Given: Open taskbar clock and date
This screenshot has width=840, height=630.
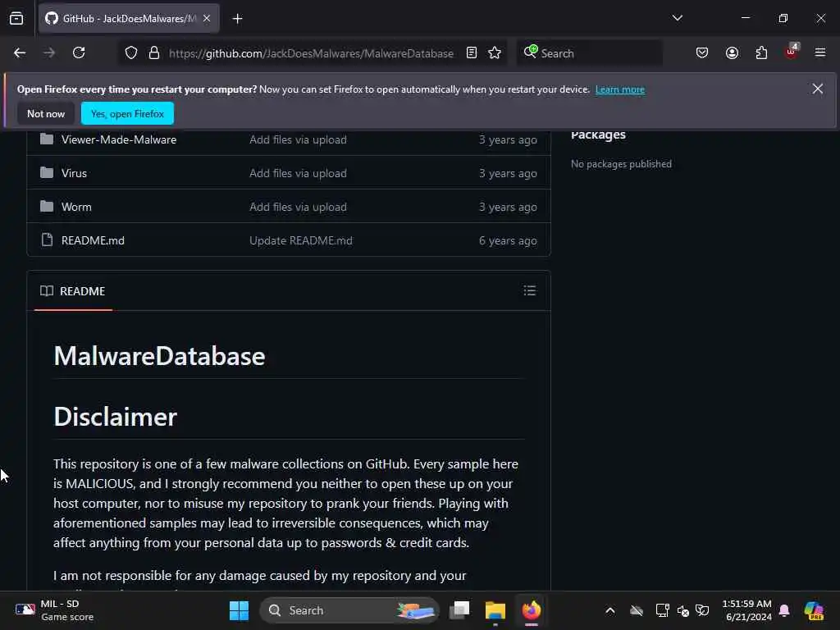Looking at the screenshot, I should point(746,610).
